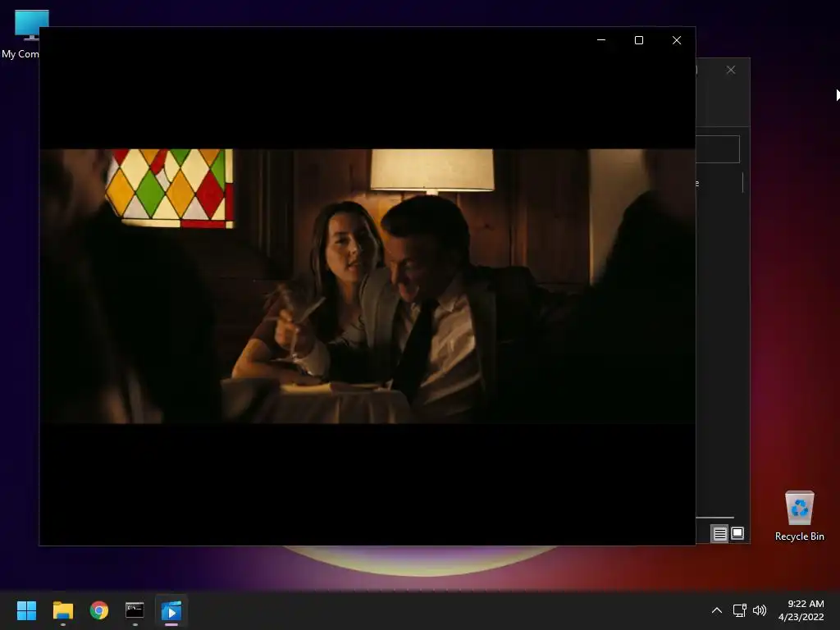This screenshot has width=840, height=630.
Task: Click the video frame to show controls
Action: coord(367,286)
